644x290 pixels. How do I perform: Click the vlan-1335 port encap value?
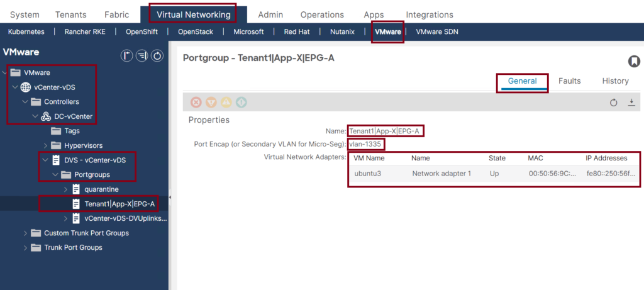(x=365, y=144)
